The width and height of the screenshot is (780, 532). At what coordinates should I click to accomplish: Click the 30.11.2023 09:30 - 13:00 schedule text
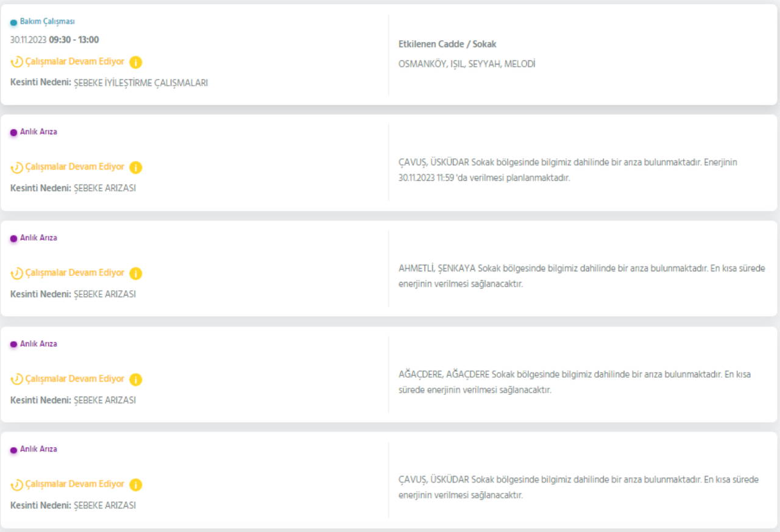(54, 40)
